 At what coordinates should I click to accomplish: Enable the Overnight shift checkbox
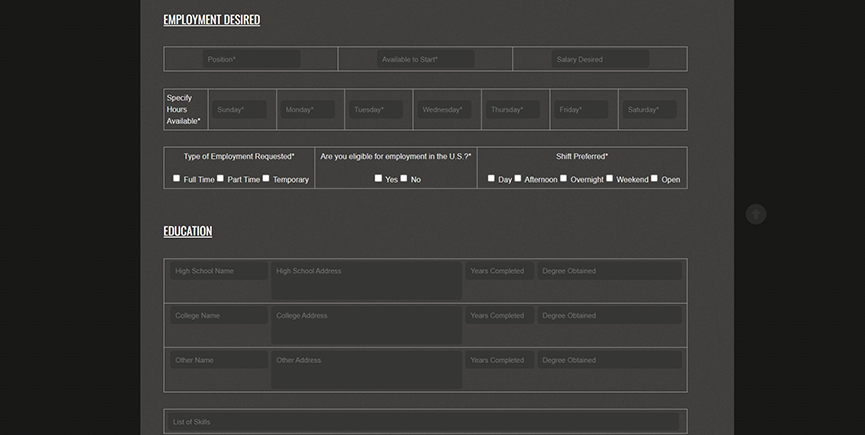pos(564,178)
